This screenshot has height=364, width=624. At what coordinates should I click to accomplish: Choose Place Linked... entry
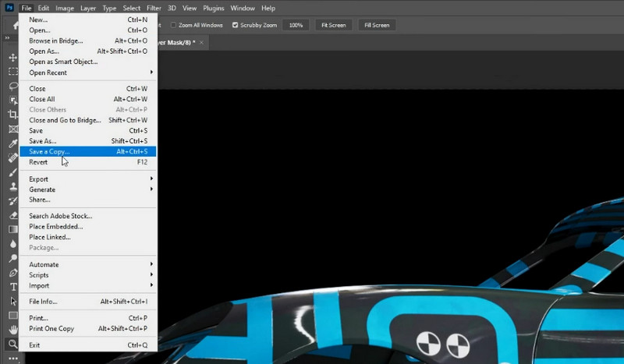coord(88,237)
